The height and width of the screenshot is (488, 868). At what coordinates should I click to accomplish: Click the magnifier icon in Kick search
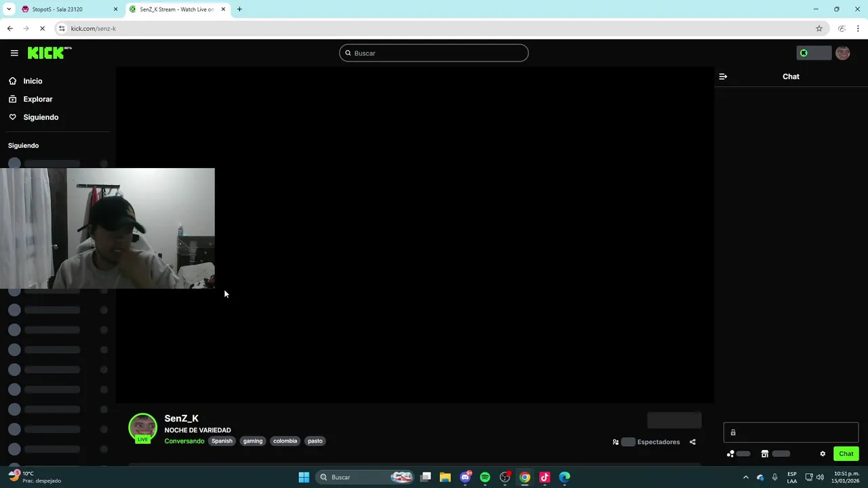point(348,53)
